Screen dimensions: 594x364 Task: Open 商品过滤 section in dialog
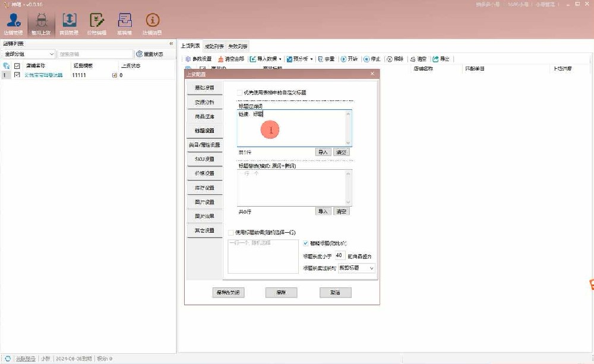(204, 116)
